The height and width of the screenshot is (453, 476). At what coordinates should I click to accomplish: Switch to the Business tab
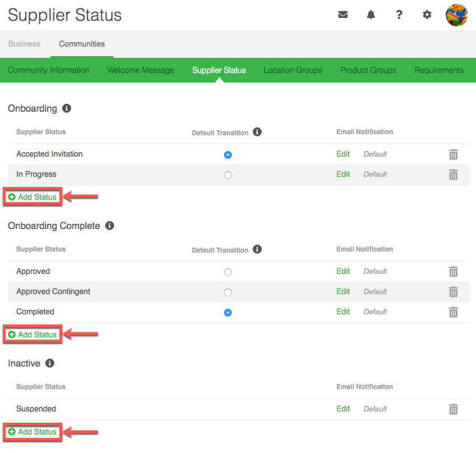coord(24,44)
